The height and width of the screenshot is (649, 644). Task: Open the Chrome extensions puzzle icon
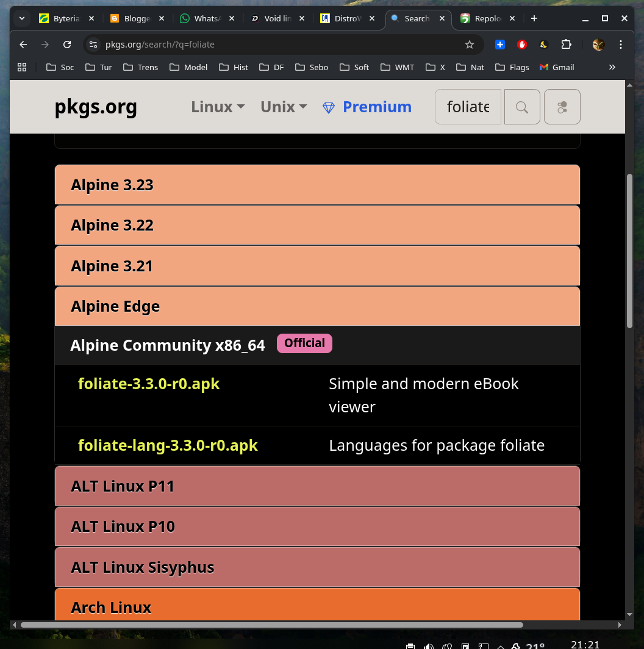[566, 45]
